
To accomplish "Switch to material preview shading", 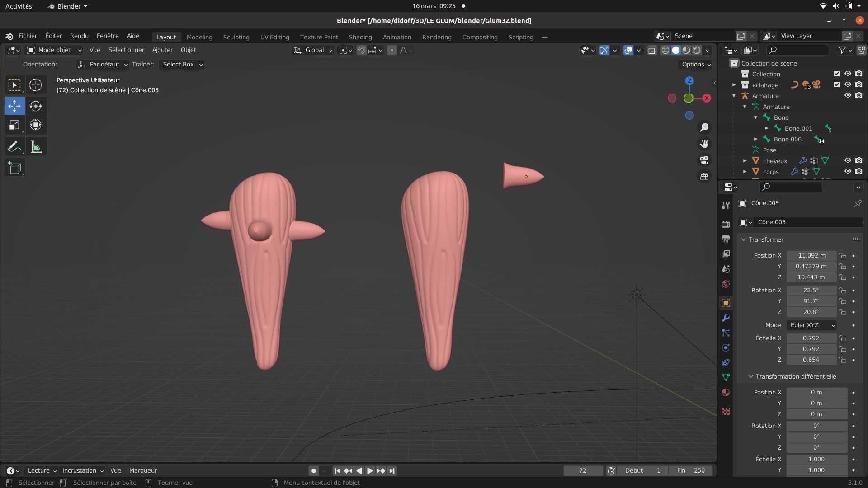I will (x=686, y=50).
